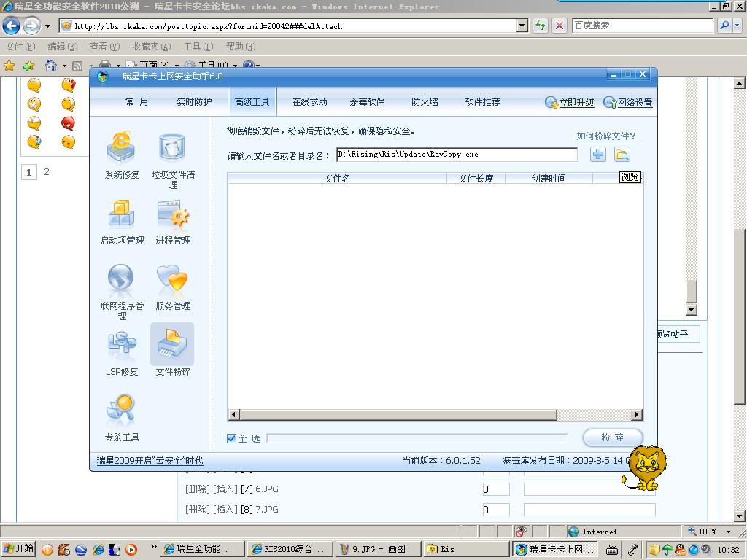The height and width of the screenshot is (560, 747).
Task: Click the add to favorites icon
Action: 28,66
